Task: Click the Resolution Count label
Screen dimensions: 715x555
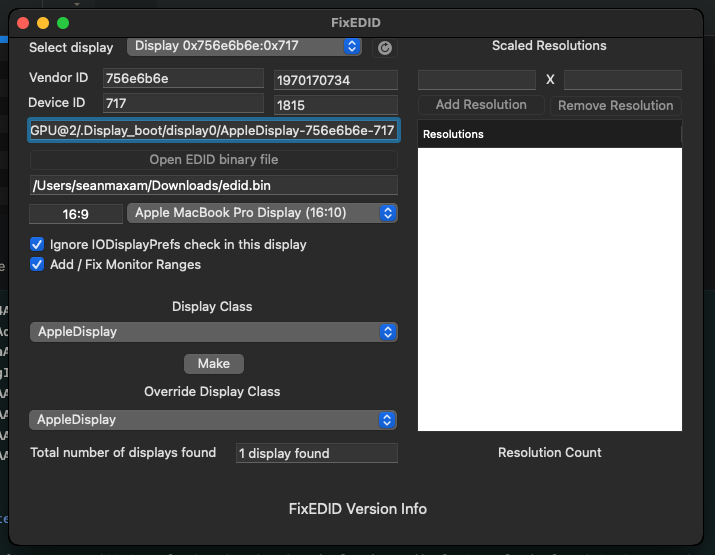Action: tap(549, 452)
